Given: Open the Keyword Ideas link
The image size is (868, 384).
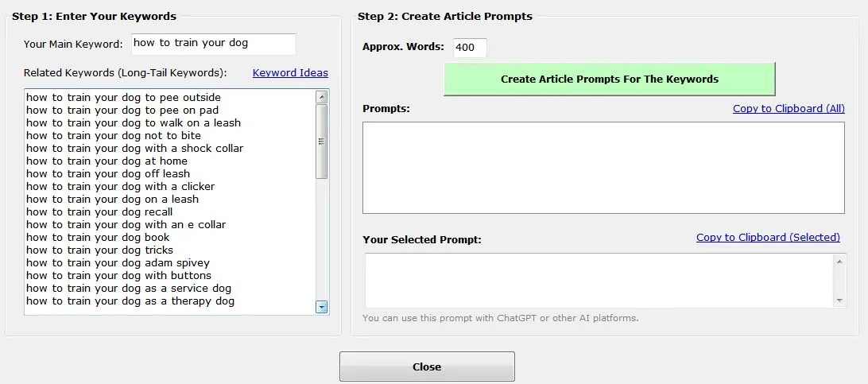Looking at the screenshot, I should (x=290, y=72).
